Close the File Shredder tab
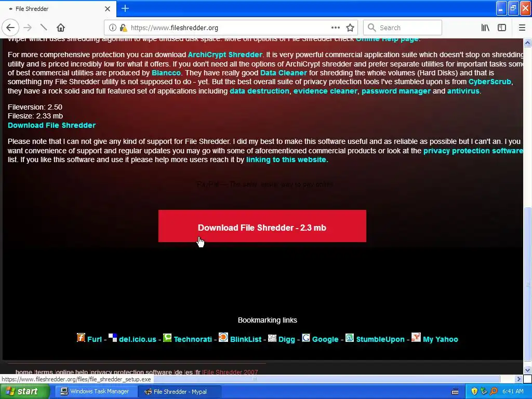The image size is (532, 399). pyautogui.click(x=107, y=9)
